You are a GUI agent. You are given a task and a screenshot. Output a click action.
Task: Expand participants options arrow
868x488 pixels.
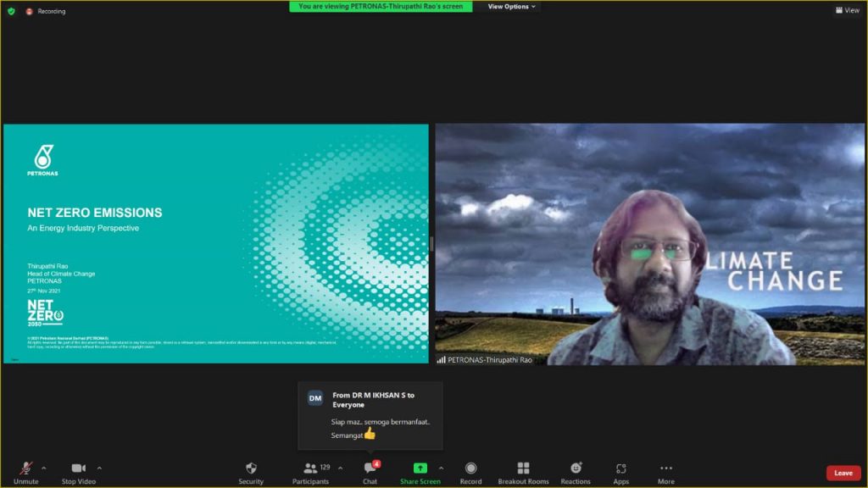point(341,468)
